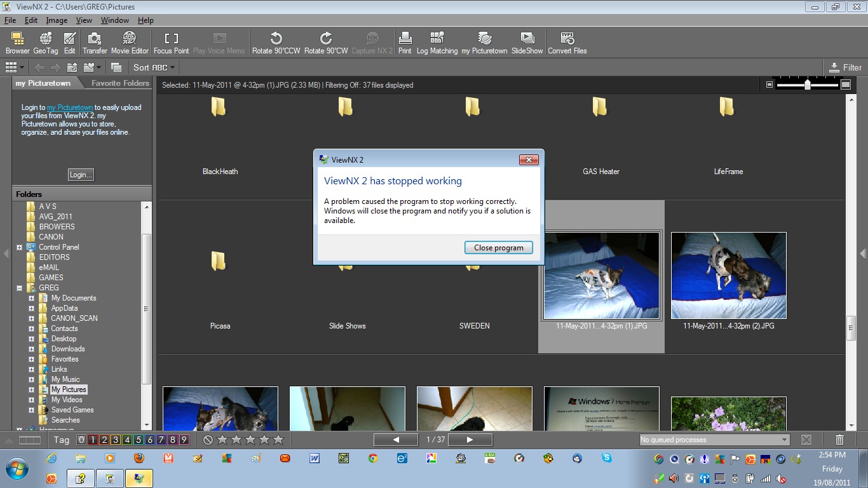Image resolution: width=868 pixels, height=488 pixels.
Task: Open the Filter panel
Action: pos(846,67)
